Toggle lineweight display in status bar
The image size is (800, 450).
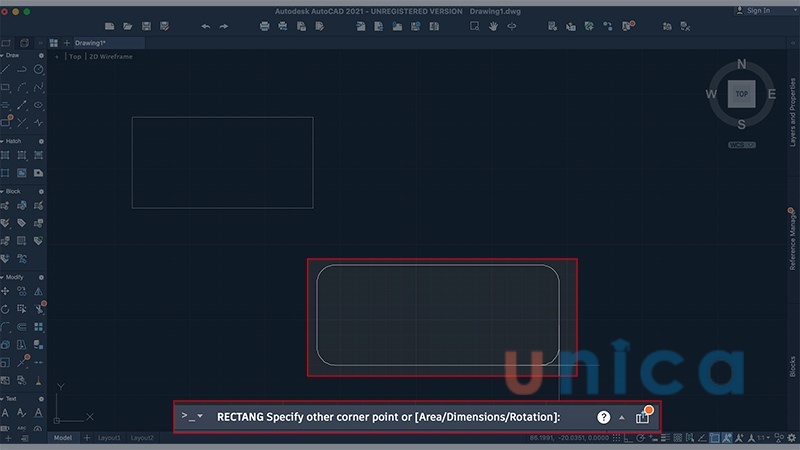click(665, 438)
